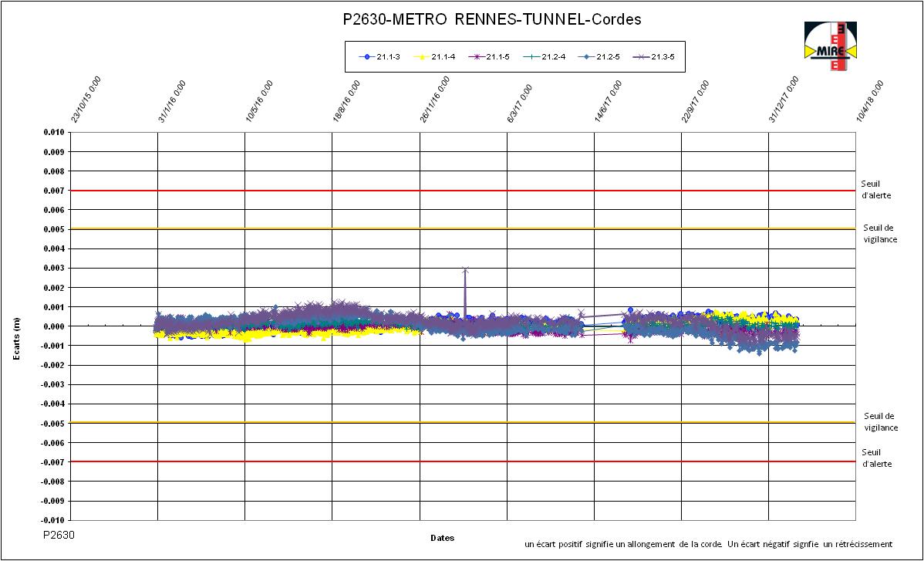Click Seuil d'alerte label beside 0.007 line
This screenshot has height=561, width=924.
(x=876, y=189)
